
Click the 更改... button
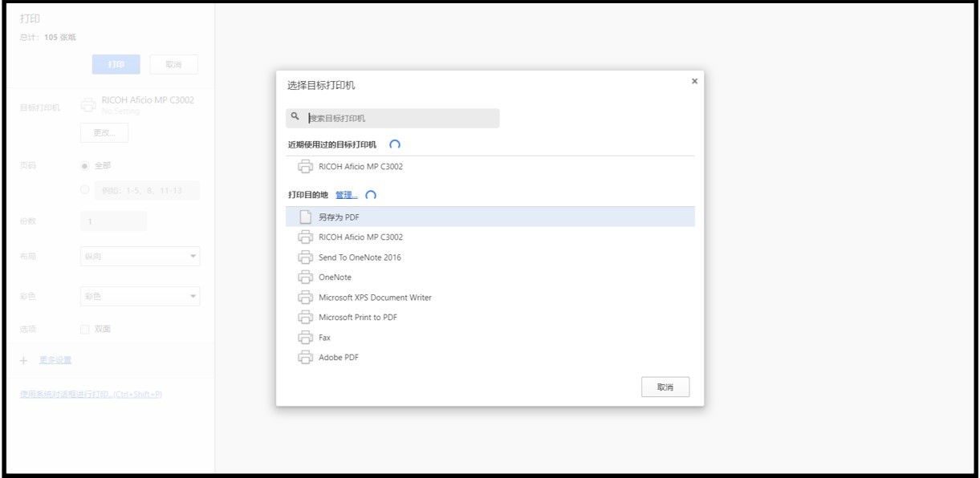pyautogui.click(x=104, y=132)
